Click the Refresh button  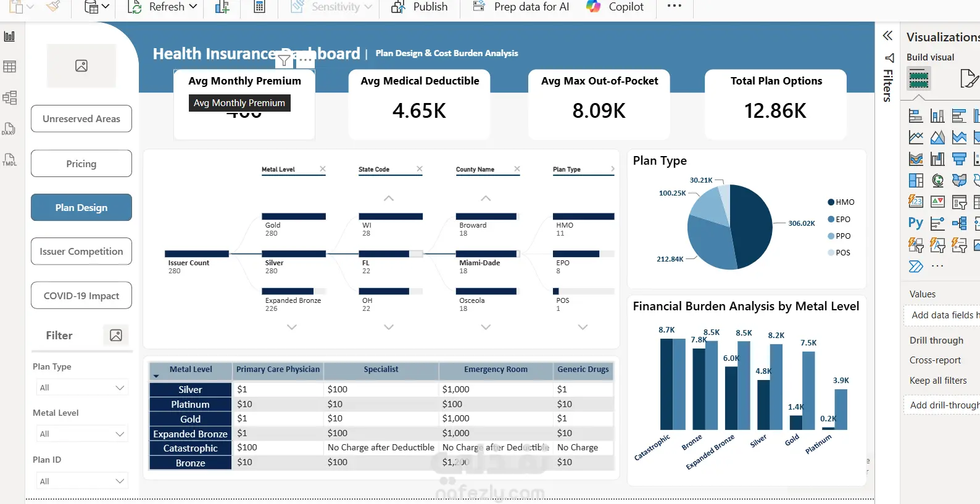pyautogui.click(x=156, y=7)
